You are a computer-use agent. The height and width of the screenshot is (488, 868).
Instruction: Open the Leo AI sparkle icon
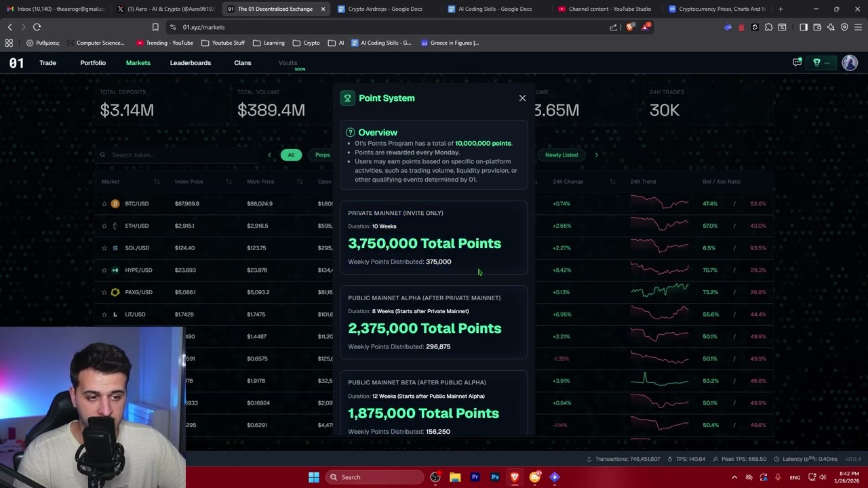click(x=831, y=27)
